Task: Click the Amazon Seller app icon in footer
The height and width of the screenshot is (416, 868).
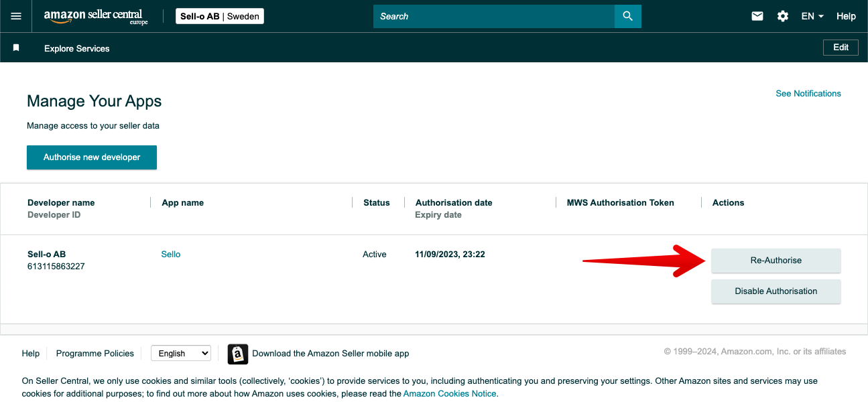Action: point(238,354)
